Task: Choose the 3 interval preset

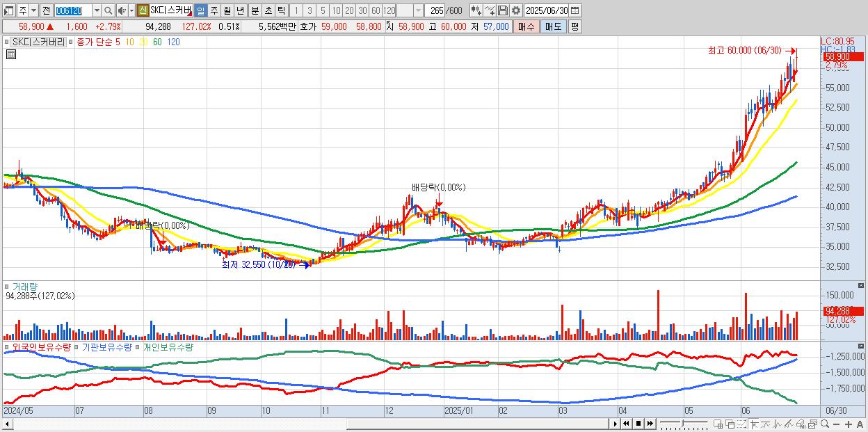Action: pos(309,10)
